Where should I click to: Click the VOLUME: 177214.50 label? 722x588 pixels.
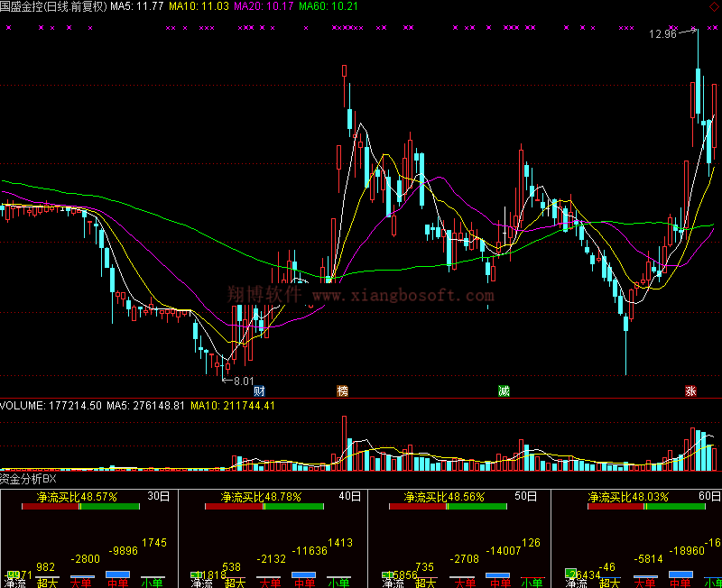[51, 406]
